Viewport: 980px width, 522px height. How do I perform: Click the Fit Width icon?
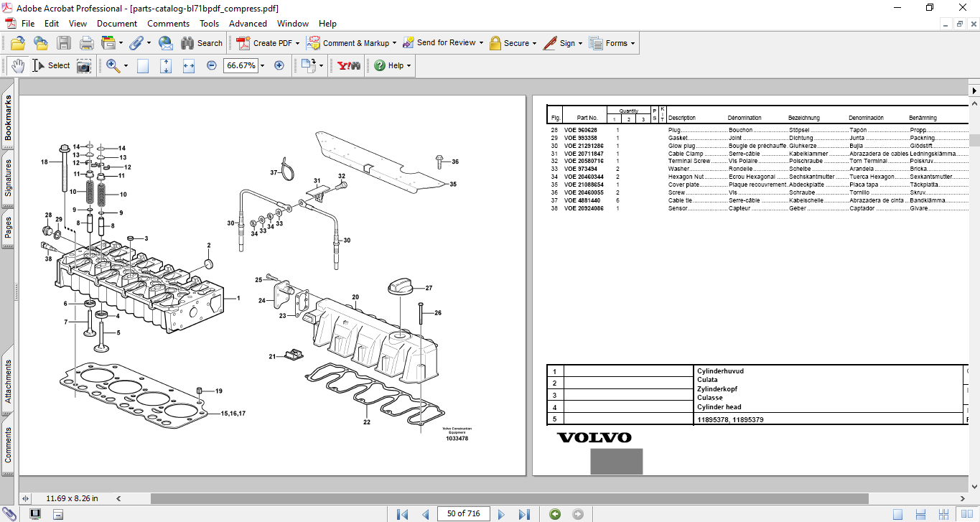[189, 65]
